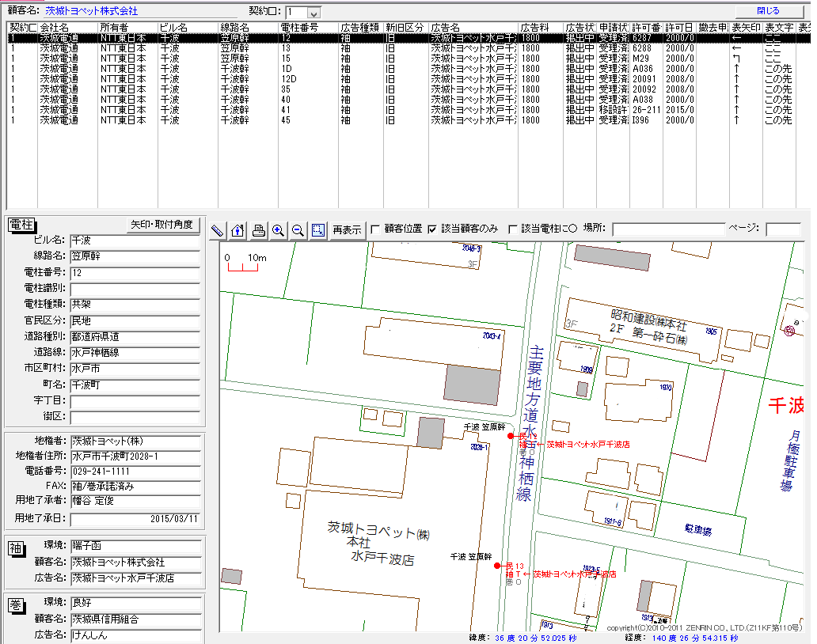817x644 pixels.
Task: Click the 所有者 column header
Action: point(128,28)
